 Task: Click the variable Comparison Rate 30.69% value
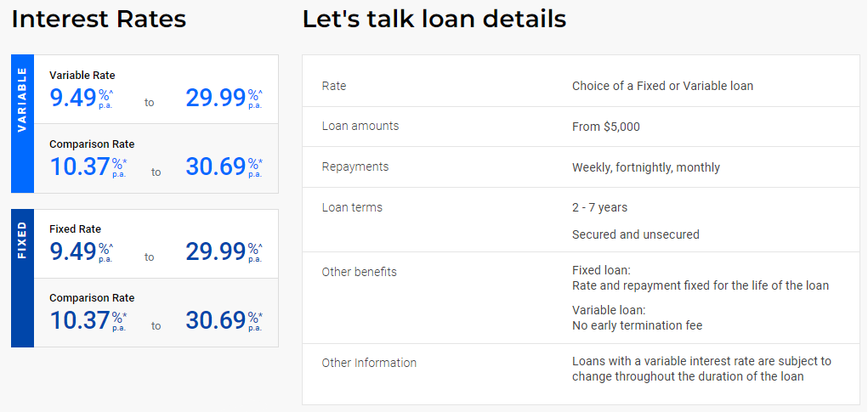tap(224, 166)
